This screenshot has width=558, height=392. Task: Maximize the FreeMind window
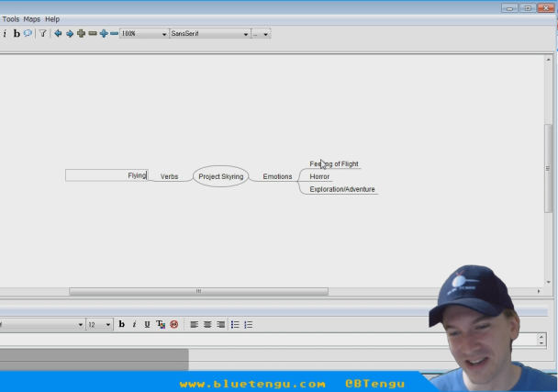coord(528,8)
